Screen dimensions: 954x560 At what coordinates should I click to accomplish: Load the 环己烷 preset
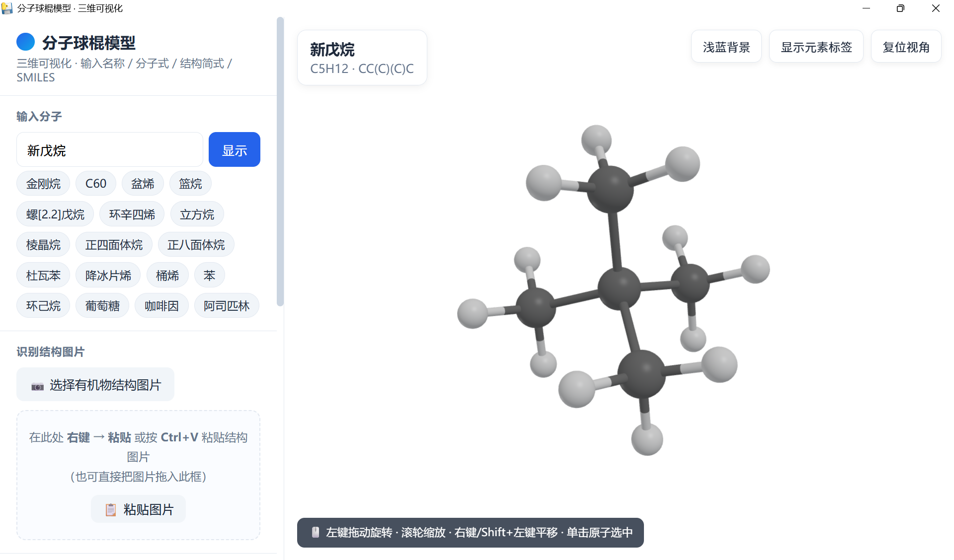pyautogui.click(x=43, y=306)
